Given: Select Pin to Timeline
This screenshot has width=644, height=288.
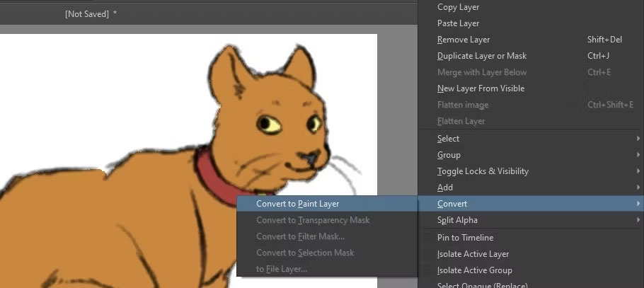Looking at the screenshot, I should 531,238.
